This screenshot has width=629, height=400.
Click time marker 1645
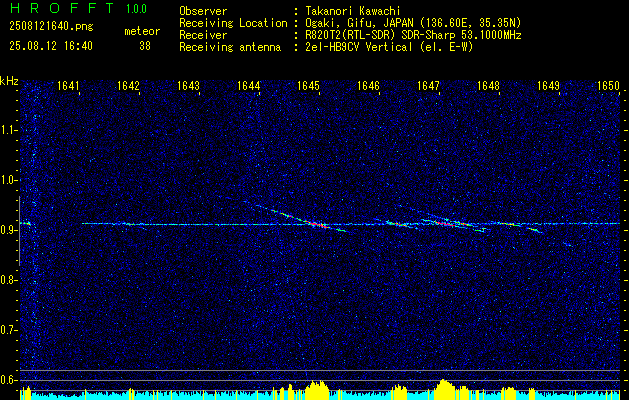pos(308,85)
